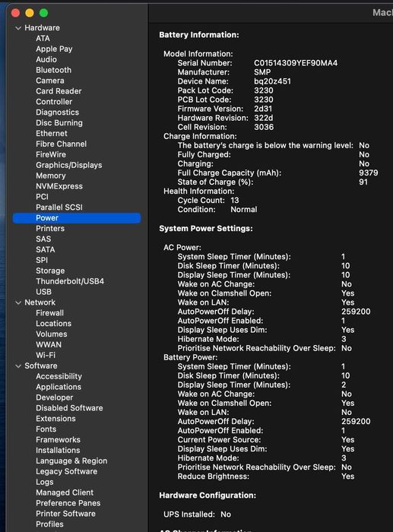
Task: Click the green zoom window button
Action: point(44,13)
